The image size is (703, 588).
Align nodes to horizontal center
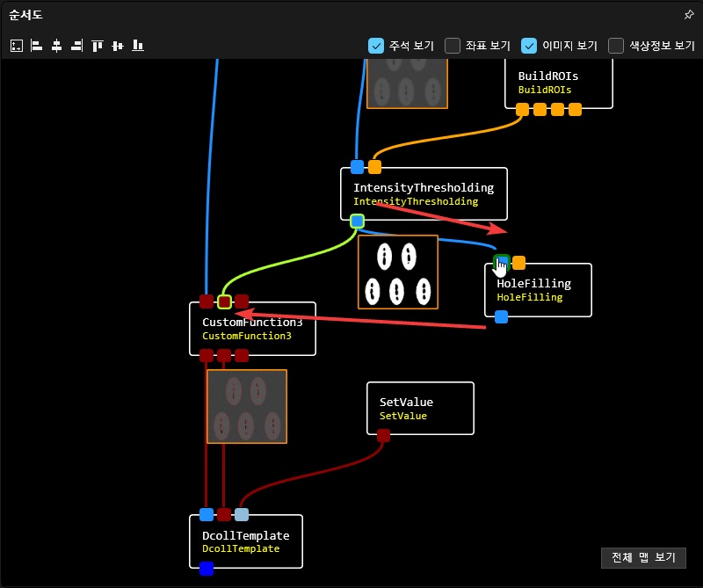click(x=57, y=46)
